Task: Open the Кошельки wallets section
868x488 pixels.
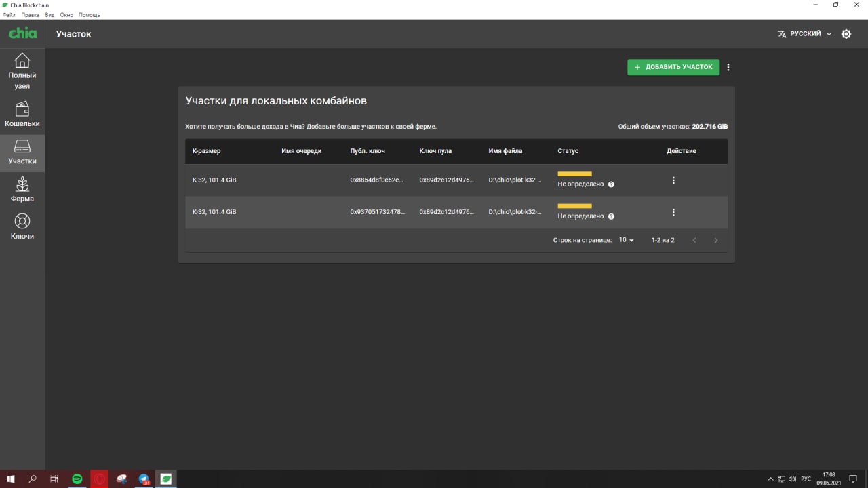Action: click(22, 115)
